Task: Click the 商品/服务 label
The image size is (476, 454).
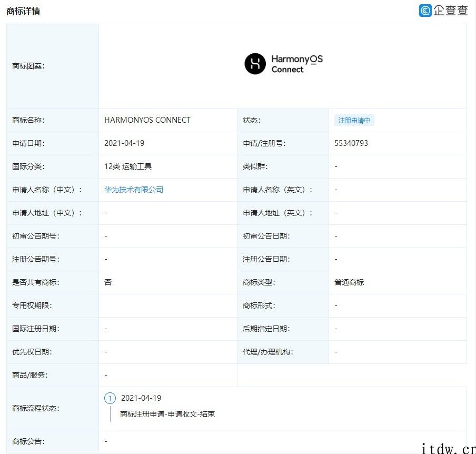Action: [x=29, y=376]
